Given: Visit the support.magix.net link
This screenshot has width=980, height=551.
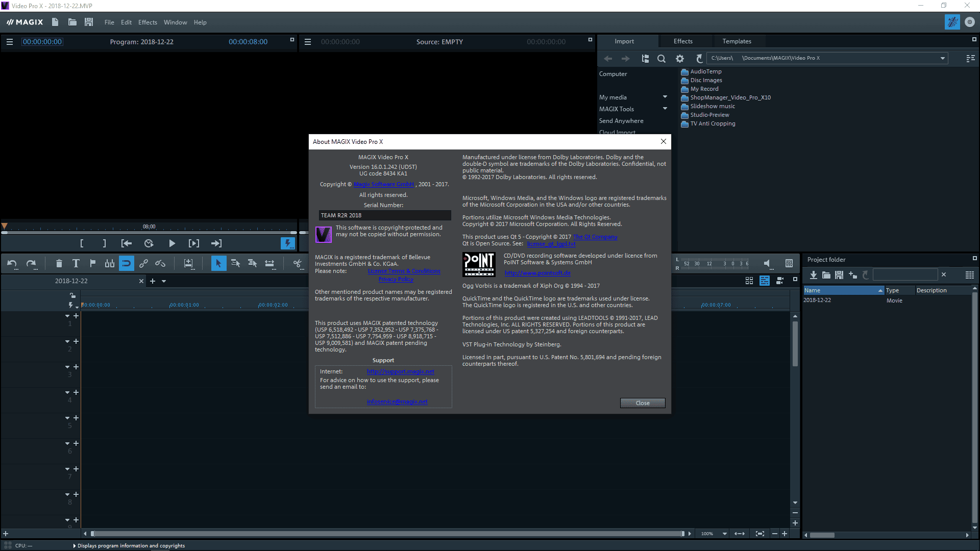Looking at the screenshot, I should click(400, 371).
